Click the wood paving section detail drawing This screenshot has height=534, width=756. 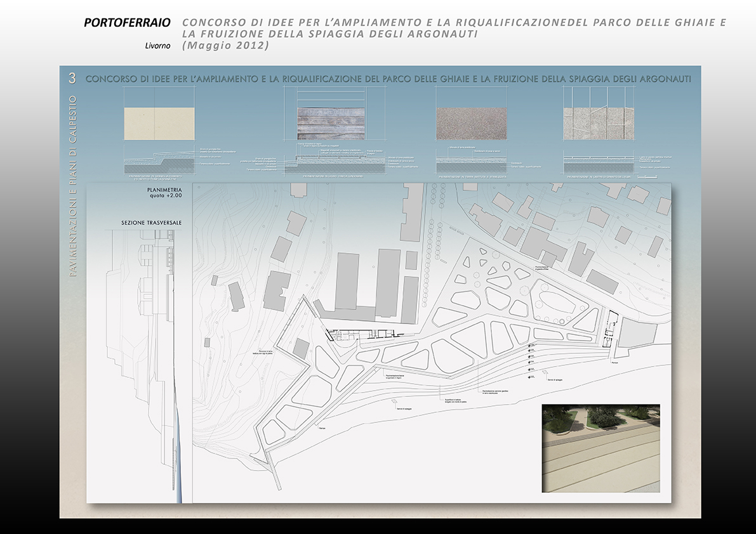click(x=332, y=164)
